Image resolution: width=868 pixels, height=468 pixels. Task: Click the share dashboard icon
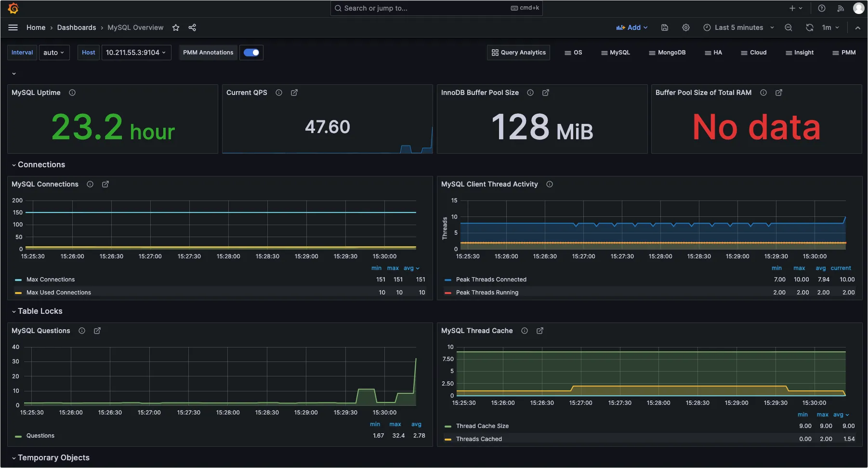tap(192, 27)
